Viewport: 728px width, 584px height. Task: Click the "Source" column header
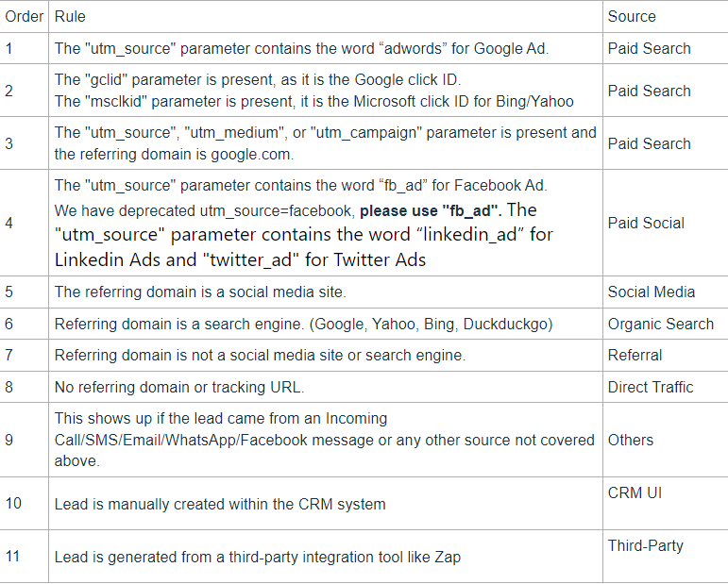[x=632, y=16]
